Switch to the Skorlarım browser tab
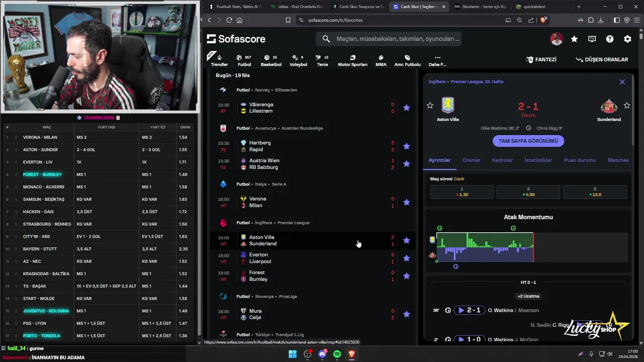The width and height of the screenshot is (644, 362). [480, 7]
